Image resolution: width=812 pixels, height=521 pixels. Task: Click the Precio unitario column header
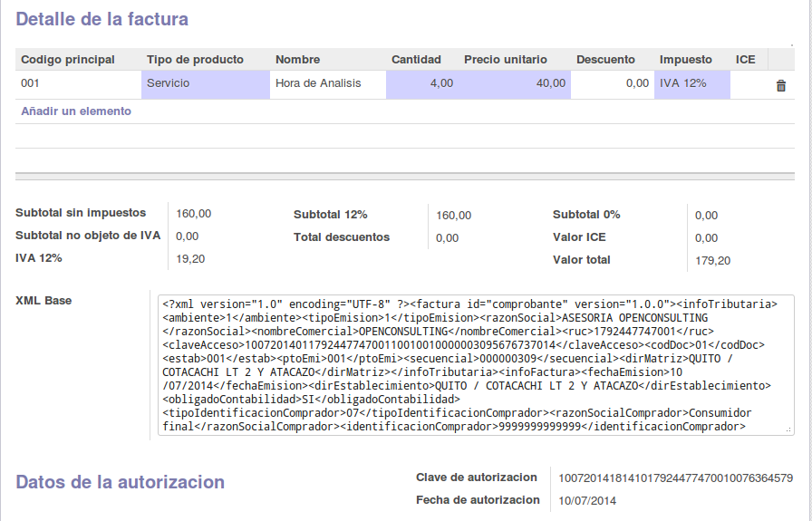click(506, 60)
